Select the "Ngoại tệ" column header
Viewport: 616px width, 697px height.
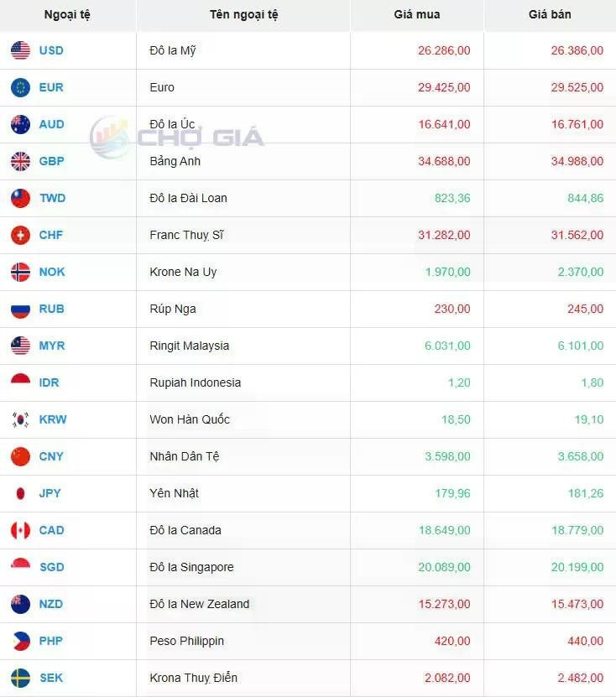[x=67, y=14]
